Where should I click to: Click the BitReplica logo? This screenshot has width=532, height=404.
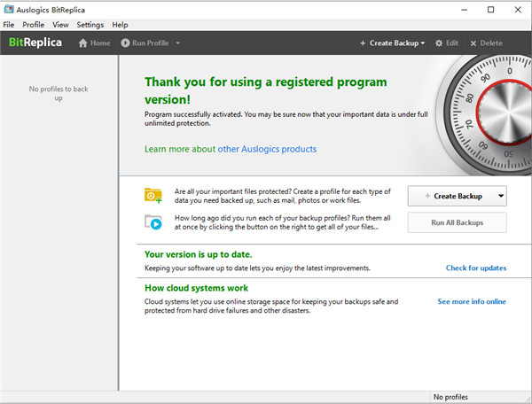(35, 43)
